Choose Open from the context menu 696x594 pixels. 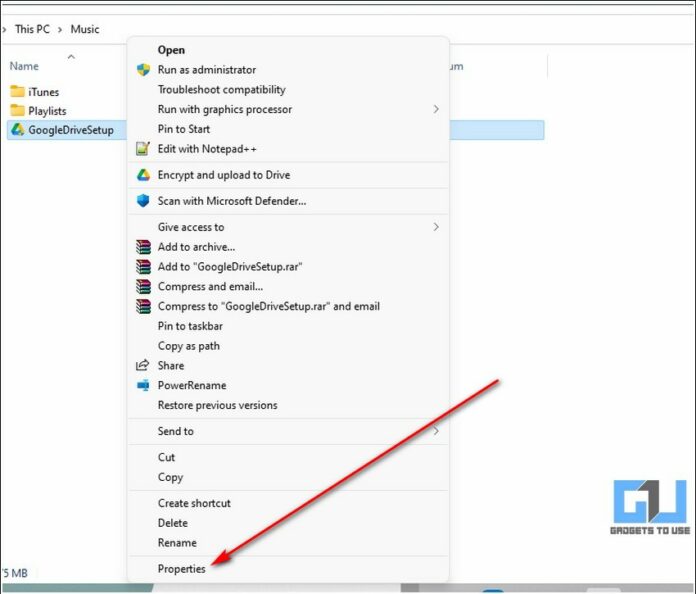(x=171, y=50)
